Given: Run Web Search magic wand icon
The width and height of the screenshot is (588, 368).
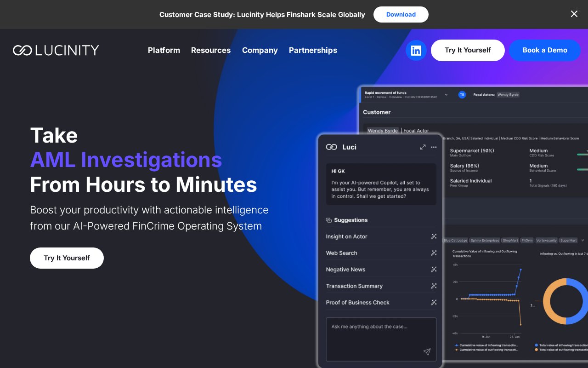Looking at the screenshot, I should (x=434, y=253).
